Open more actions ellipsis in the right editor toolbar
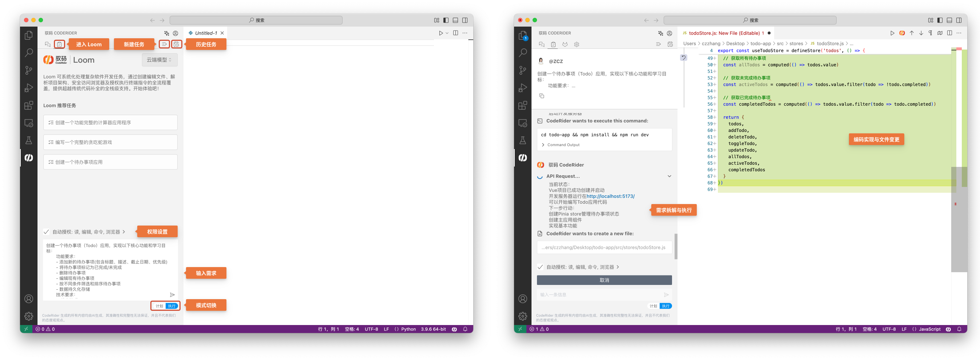 click(959, 33)
